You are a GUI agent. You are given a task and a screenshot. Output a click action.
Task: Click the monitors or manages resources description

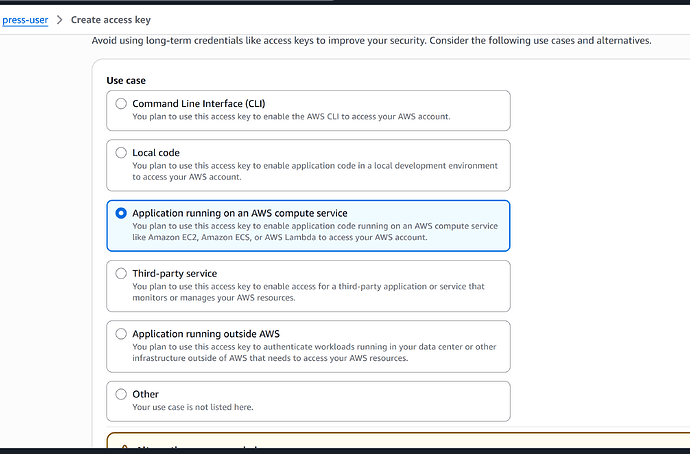[x=308, y=292]
